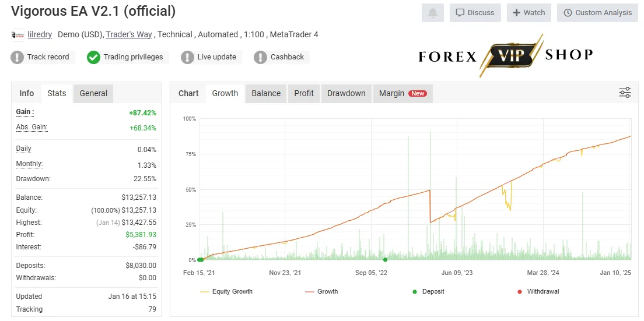Click the Daily label
Image resolution: width=644 pixels, height=321 pixels.
click(24, 149)
